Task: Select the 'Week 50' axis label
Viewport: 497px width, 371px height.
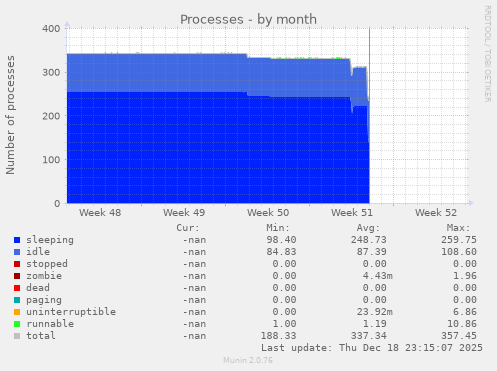Action: pos(268,213)
